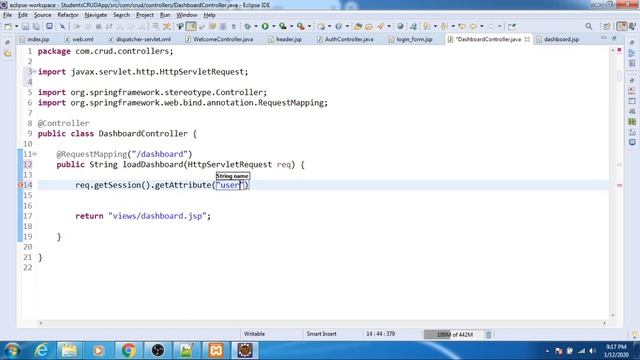
Task: Open the Refactor menu
Action: tap(68, 15)
